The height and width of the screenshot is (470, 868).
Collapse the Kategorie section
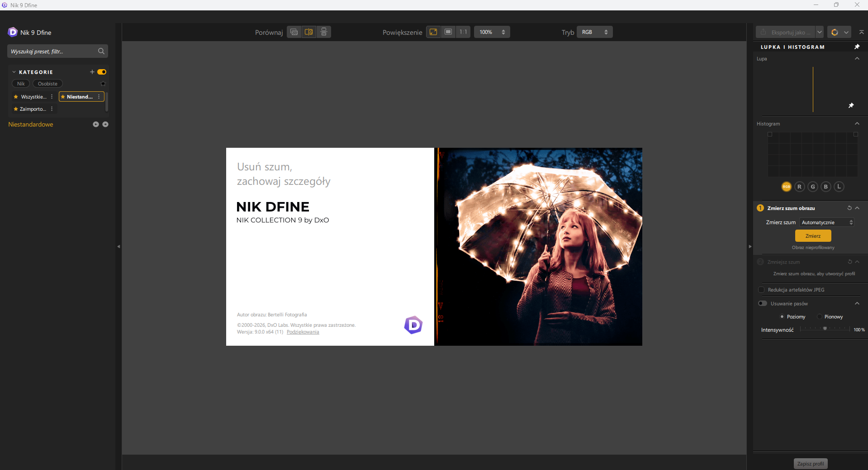coord(14,72)
